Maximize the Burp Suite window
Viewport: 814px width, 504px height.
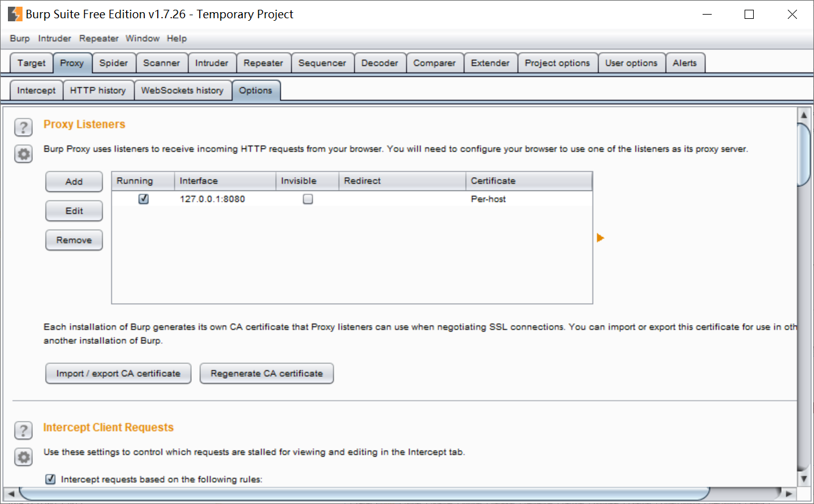pyautogui.click(x=749, y=14)
